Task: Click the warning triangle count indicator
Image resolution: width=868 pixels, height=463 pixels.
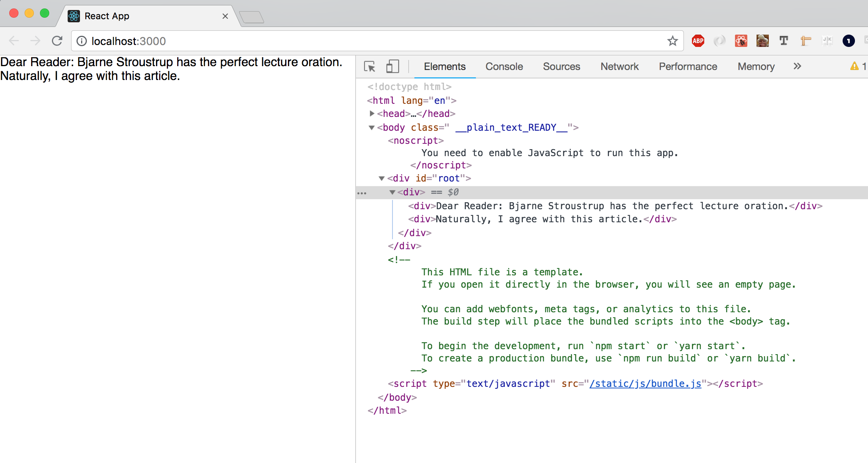Action: click(857, 67)
